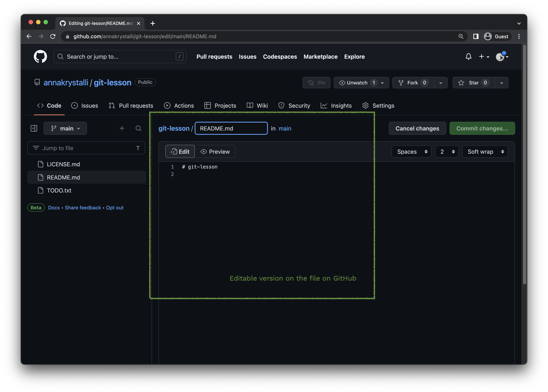Fork the repository using Fork button
This screenshot has height=392, width=548.
click(x=413, y=83)
